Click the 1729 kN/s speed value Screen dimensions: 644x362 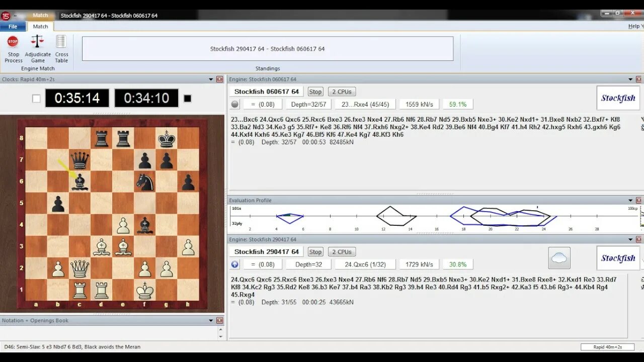[x=419, y=264]
